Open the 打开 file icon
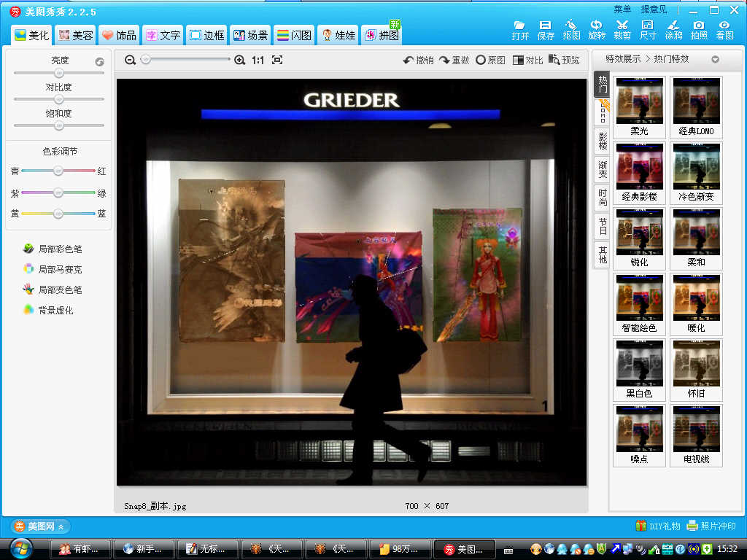Screen dimensions: 747x560 (x=519, y=30)
